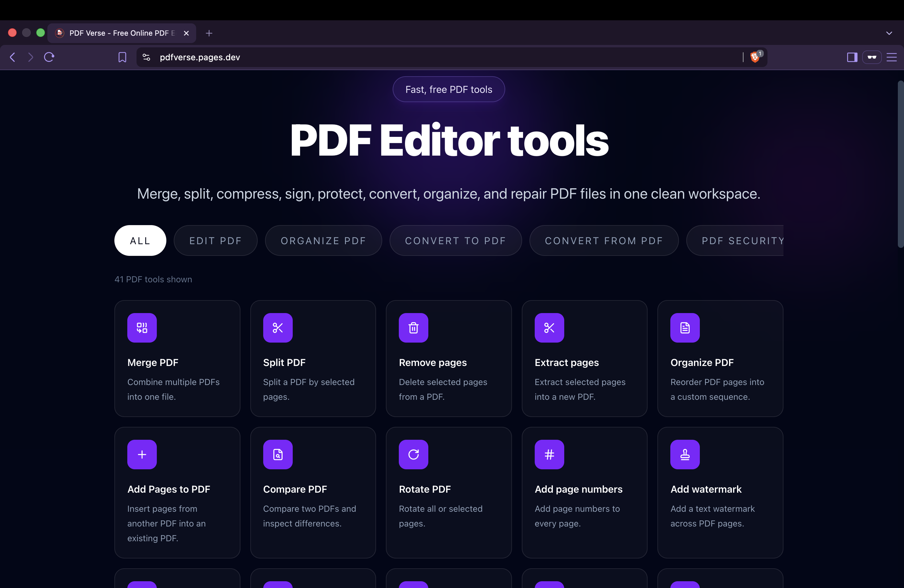Select the EDIT PDF filter tab
Viewport: 904px width, 588px height.
coord(215,240)
